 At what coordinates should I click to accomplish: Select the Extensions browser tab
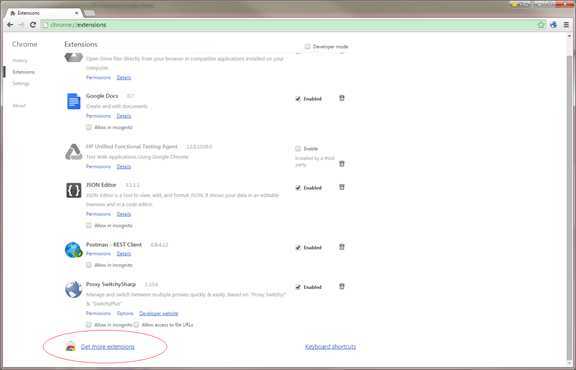(x=43, y=13)
